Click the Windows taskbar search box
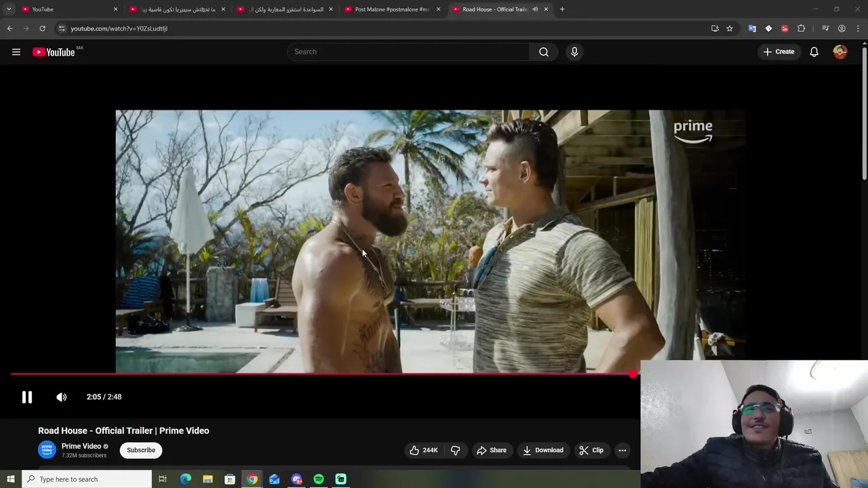 coord(87,479)
